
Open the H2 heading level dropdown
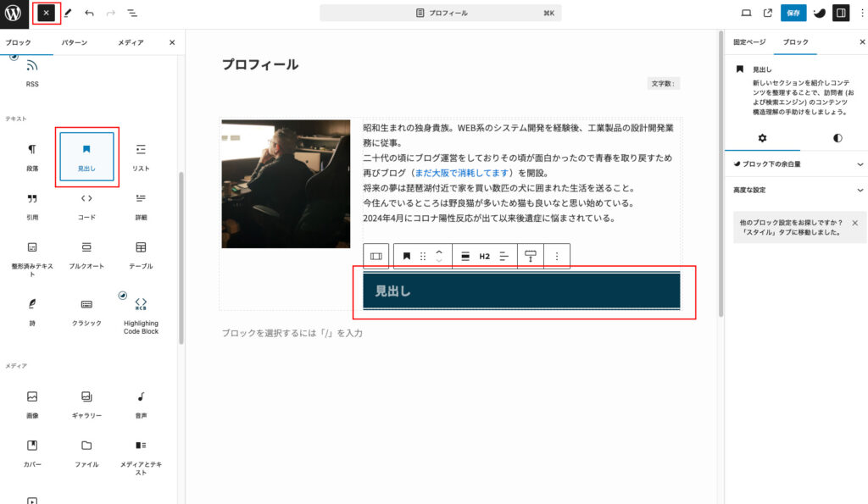point(484,256)
